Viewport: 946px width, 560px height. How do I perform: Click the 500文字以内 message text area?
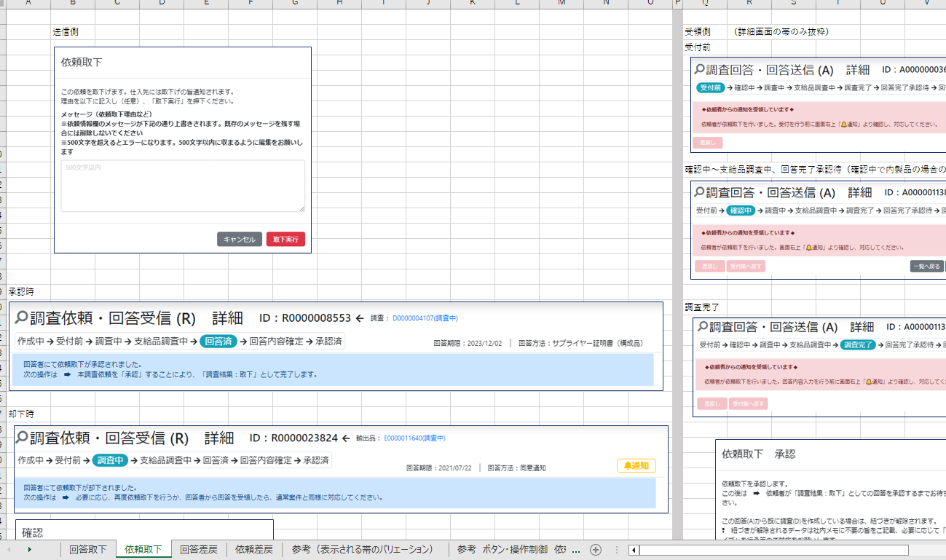click(x=183, y=186)
